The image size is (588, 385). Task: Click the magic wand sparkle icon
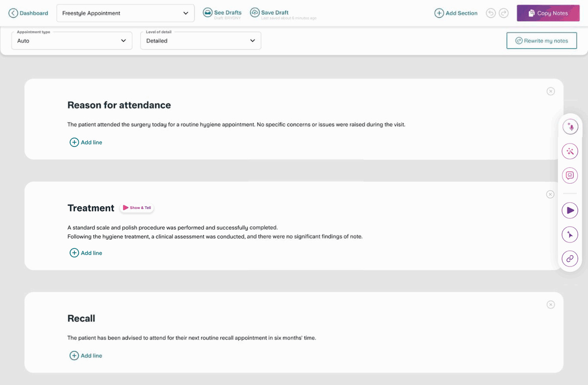(x=570, y=151)
